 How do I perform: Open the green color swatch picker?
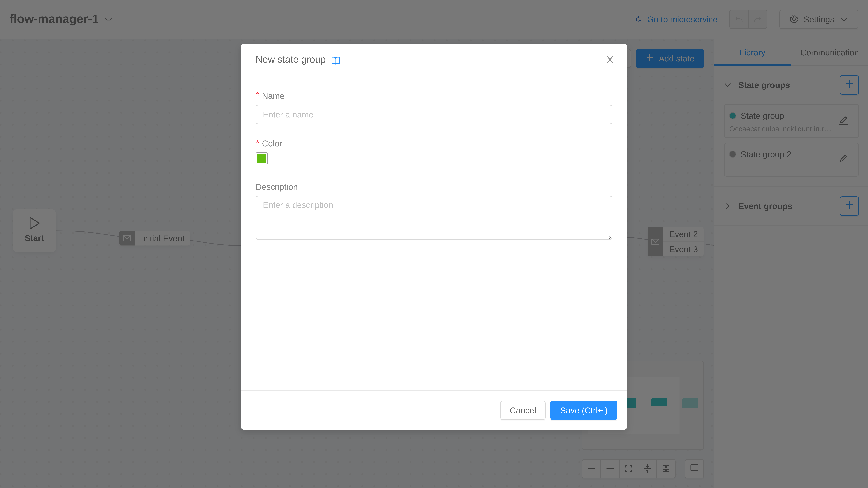point(261,158)
